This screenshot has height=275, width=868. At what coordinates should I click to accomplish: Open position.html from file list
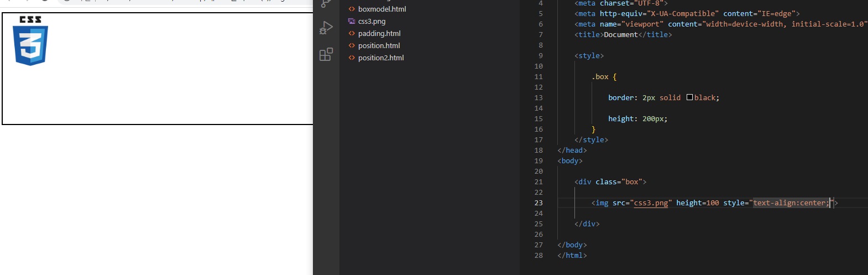[379, 45]
